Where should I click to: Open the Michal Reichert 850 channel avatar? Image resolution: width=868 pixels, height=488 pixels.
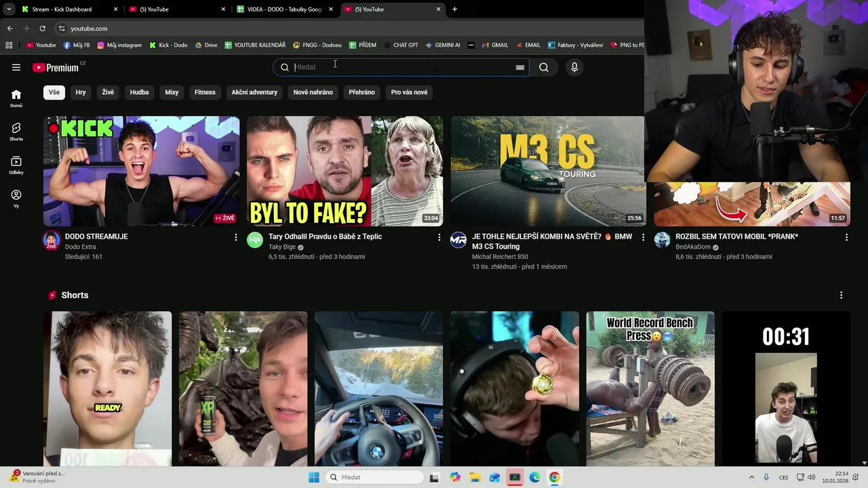[x=458, y=240]
